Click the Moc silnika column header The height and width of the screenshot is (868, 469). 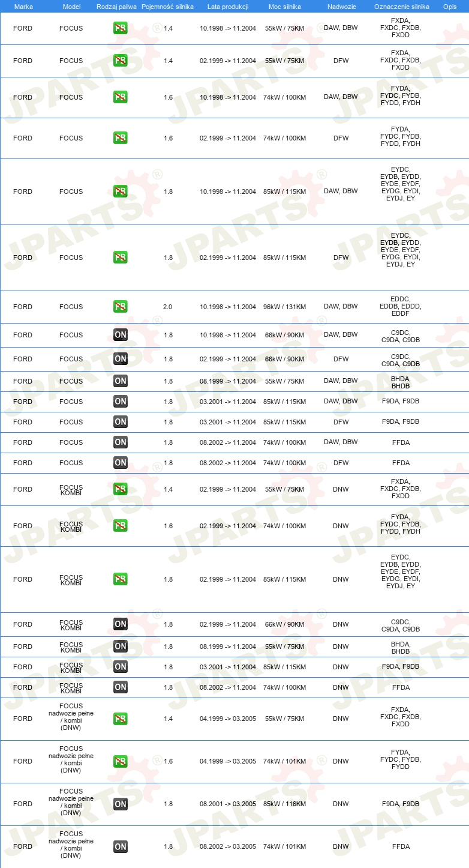(285, 6)
